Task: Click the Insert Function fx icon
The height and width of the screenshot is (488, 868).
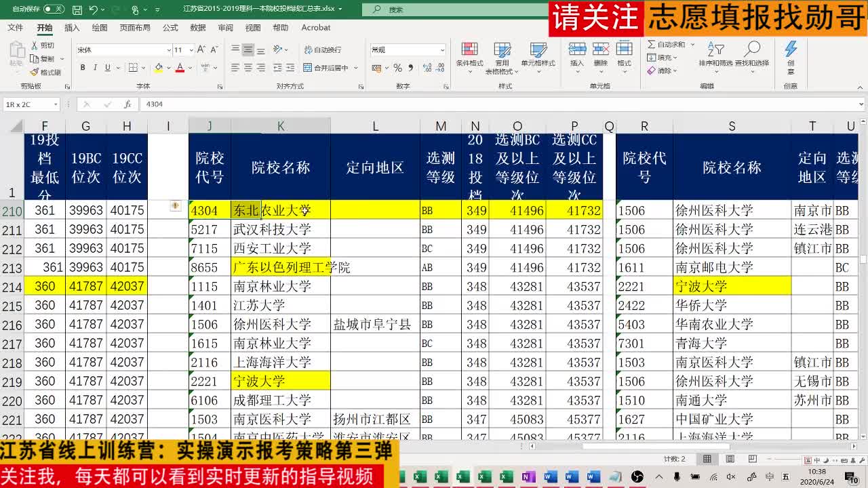Action: [x=127, y=104]
